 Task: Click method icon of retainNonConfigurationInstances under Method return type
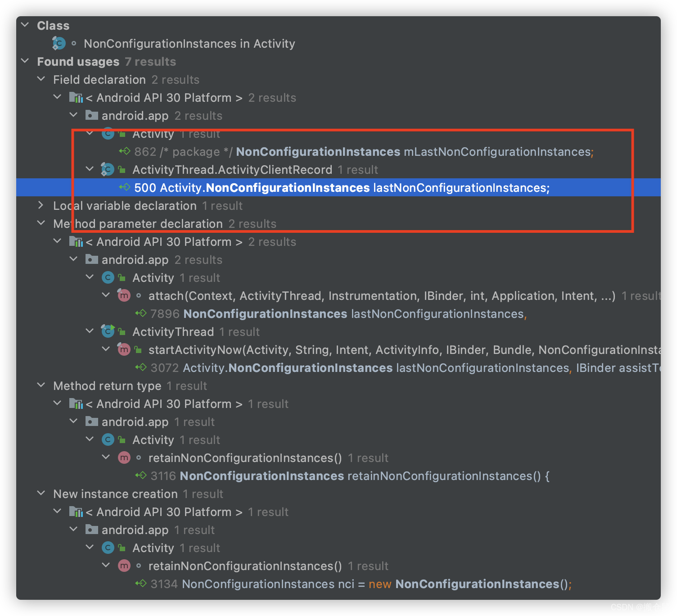click(x=124, y=457)
